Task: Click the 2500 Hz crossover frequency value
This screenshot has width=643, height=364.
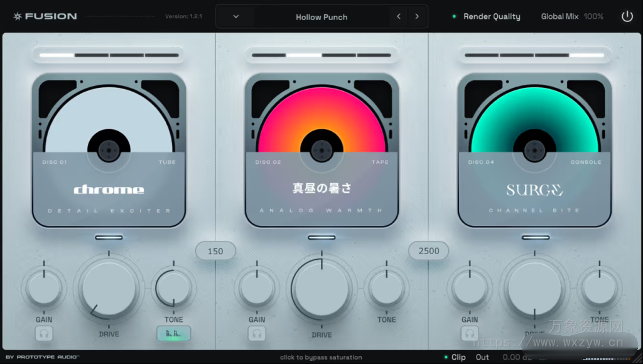Action: [x=428, y=250]
